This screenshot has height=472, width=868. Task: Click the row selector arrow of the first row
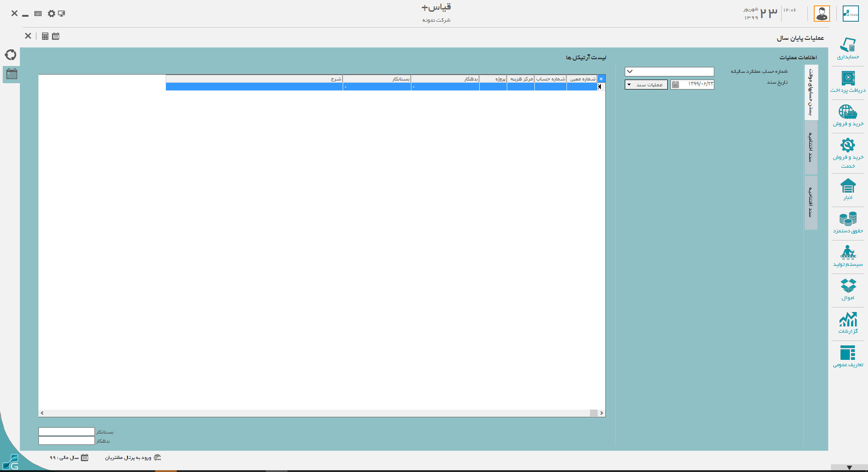pyautogui.click(x=601, y=87)
